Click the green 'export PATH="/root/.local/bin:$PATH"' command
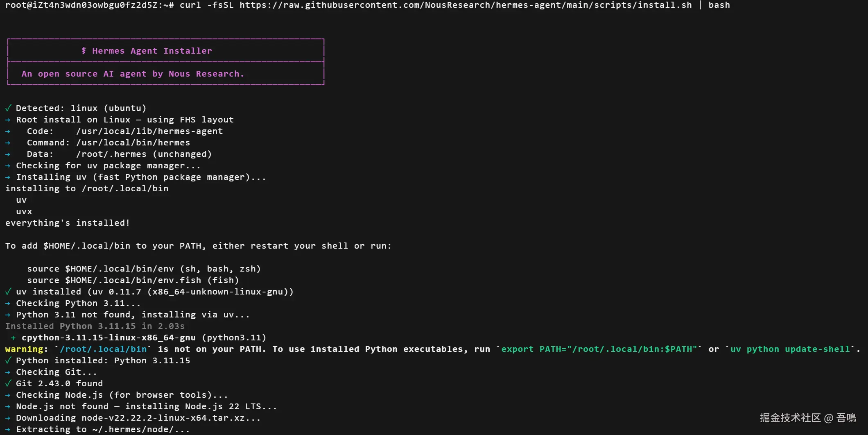 coord(599,349)
